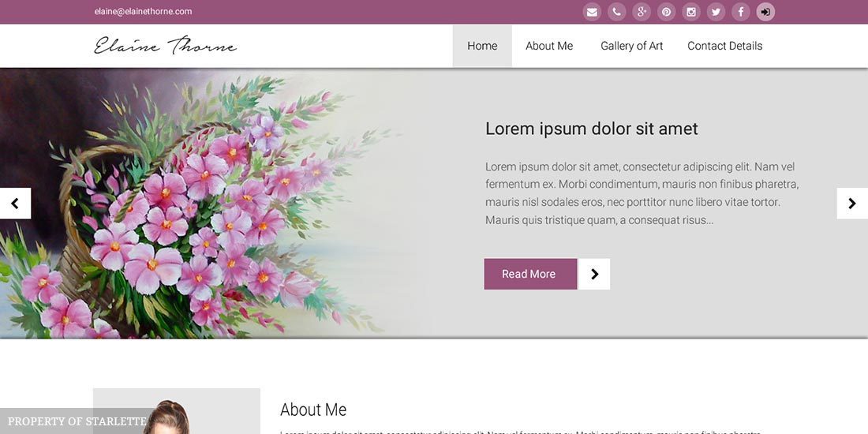Image resolution: width=868 pixels, height=434 pixels.
Task: Click the login arrow icon
Action: (x=765, y=12)
